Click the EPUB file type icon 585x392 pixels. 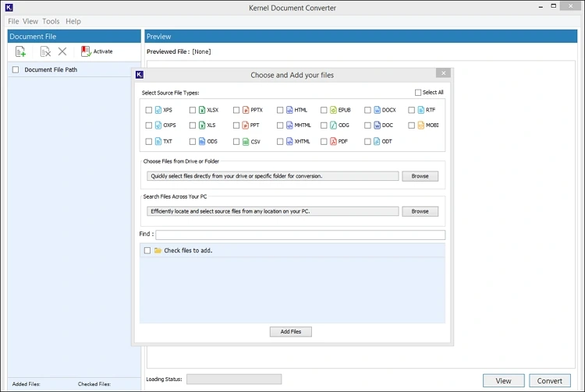click(333, 110)
